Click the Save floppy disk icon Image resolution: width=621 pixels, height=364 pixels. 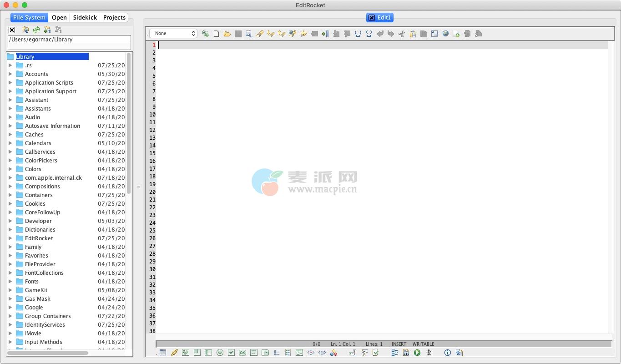point(238,34)
